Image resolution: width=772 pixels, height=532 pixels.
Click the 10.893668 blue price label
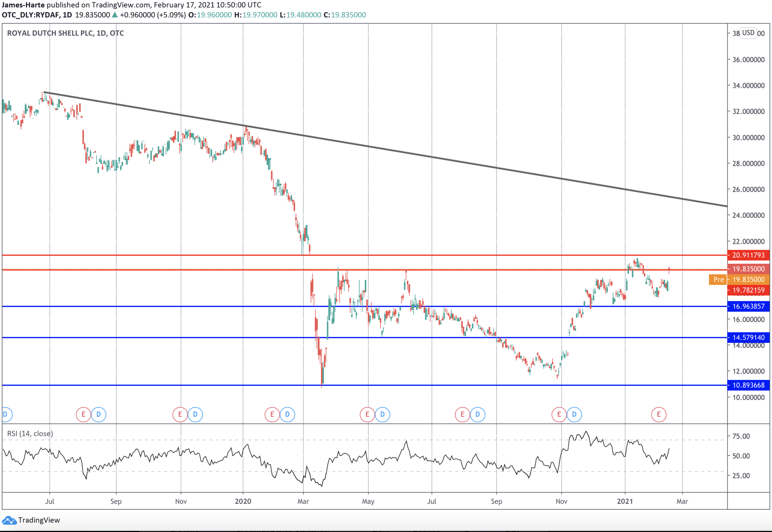tap(748, 385)
